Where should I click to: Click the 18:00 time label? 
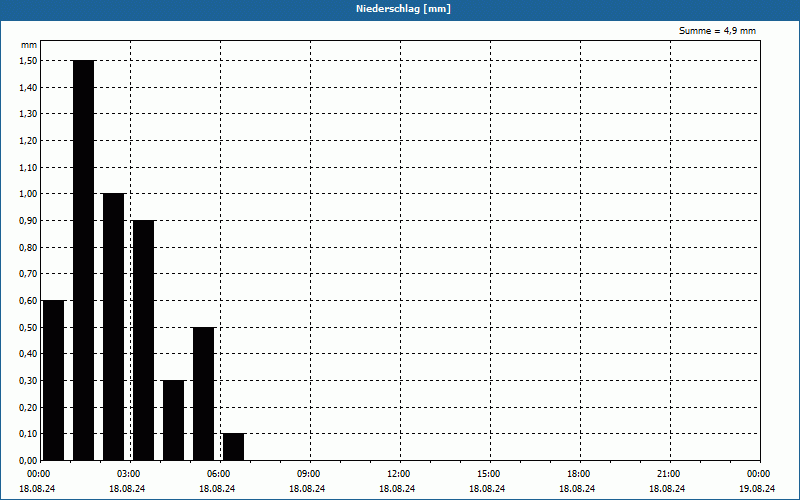[x=578, y=474]
